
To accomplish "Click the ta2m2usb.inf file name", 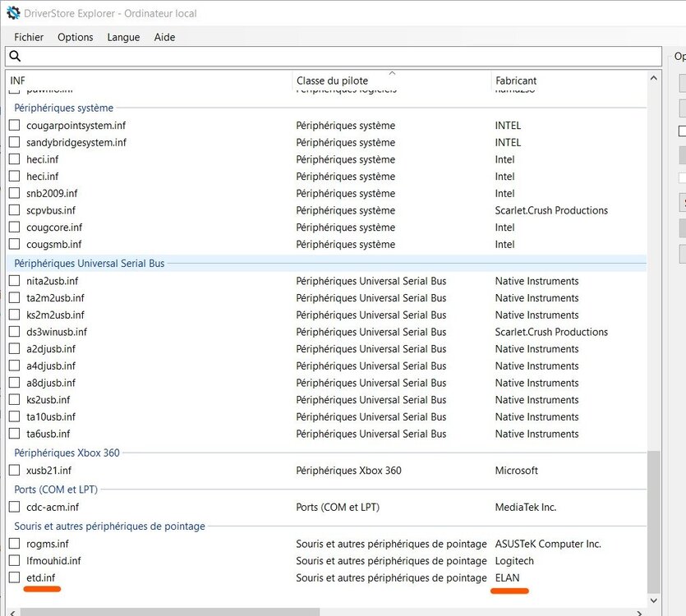I will click(55, 298).
